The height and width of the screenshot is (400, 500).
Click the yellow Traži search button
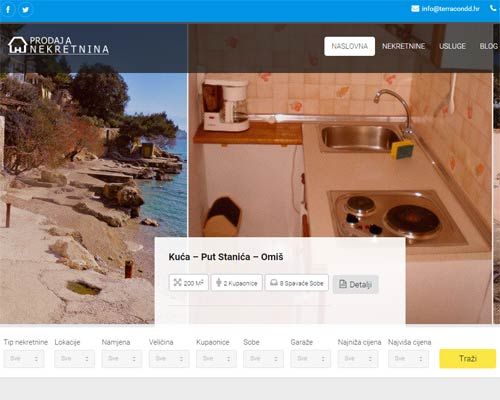coord(468,359)
